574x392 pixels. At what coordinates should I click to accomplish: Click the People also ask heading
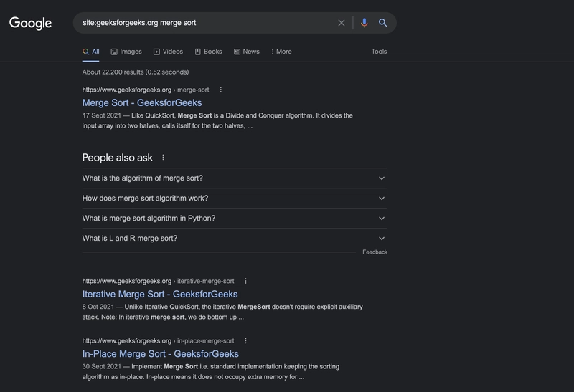pos(118,158)
